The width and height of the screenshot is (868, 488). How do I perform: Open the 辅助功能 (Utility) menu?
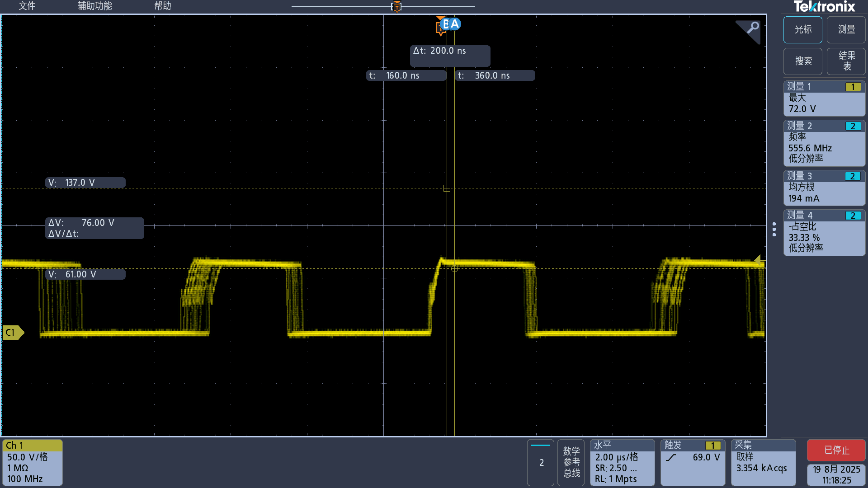(94, 6)
